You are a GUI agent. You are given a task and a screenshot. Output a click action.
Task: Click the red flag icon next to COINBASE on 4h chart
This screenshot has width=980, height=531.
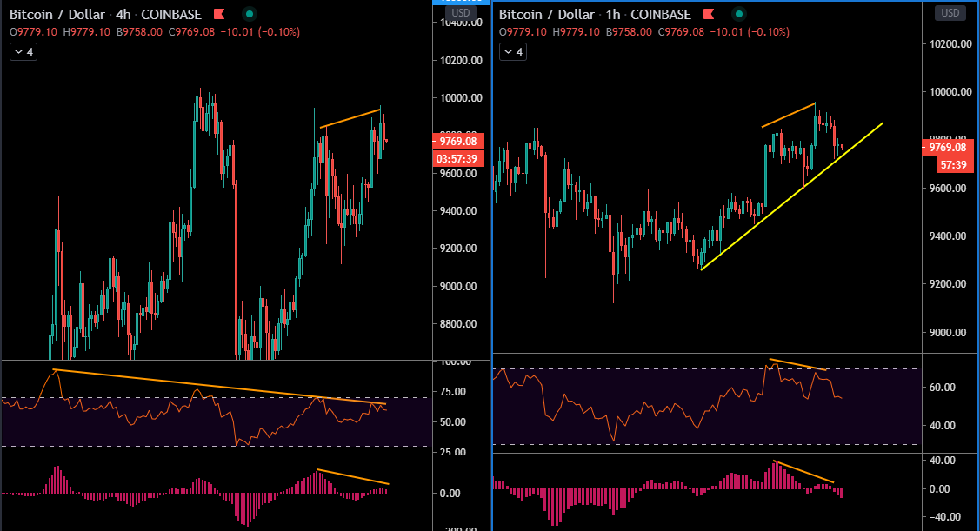pyautogui.click(x=221, y=14)
